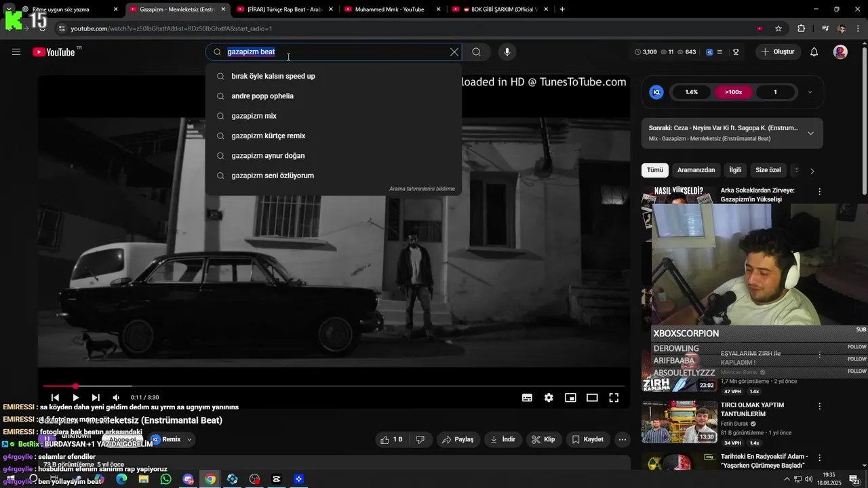This screenshot has width=868, height=488.
Task: Open options for 'TIRCI OLMAK' video
Action: coord(819,406)
